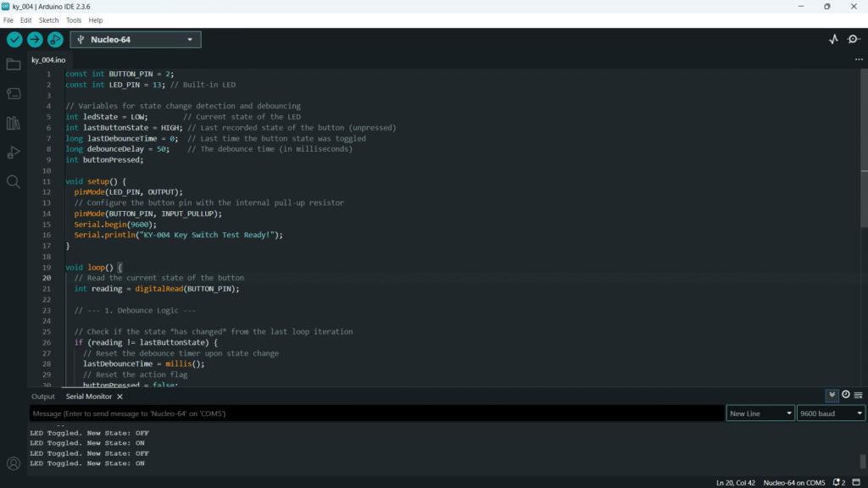Change the 9600 baud rate dropdown
Image resolution: width=868 pixels, height=488 pixels.
[831, 413]
